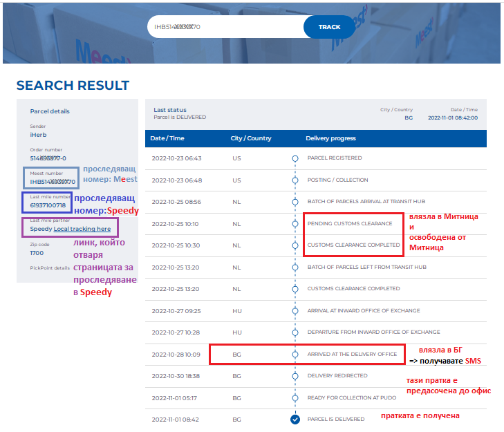Click the Zip code 1700 value
Screen dimensions: 504x432
(x=37, y=253)
